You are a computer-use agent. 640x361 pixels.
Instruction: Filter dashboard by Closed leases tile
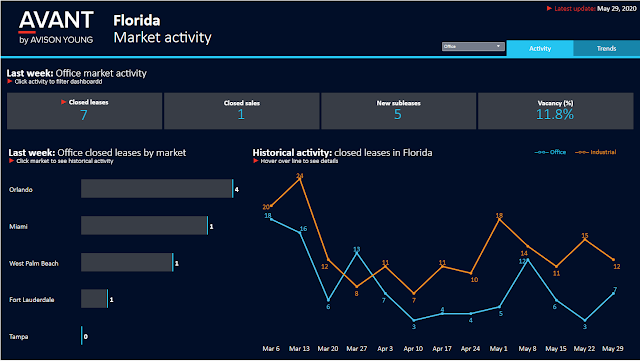(84, 111)
